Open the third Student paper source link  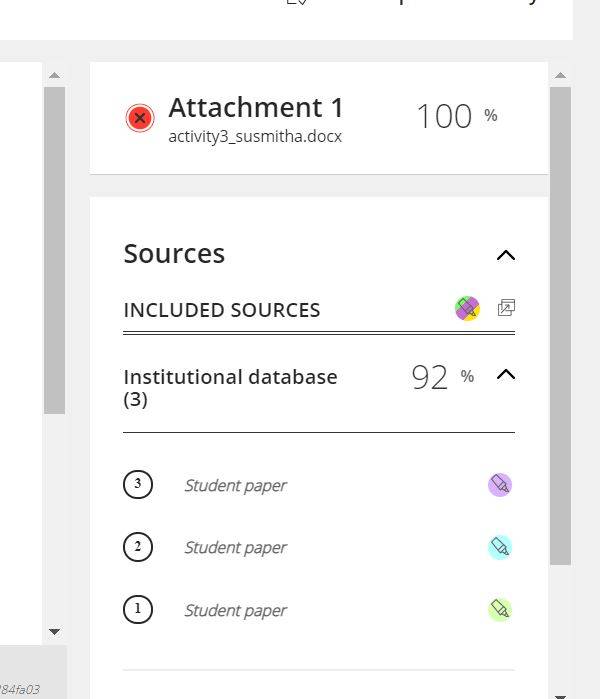[235, 485]
